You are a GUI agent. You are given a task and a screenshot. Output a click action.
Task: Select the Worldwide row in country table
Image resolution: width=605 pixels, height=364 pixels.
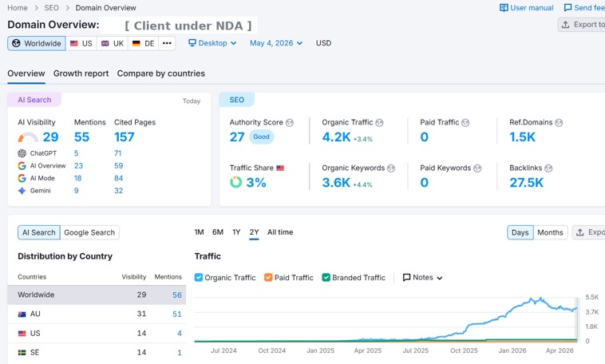(x=97, y=295)
